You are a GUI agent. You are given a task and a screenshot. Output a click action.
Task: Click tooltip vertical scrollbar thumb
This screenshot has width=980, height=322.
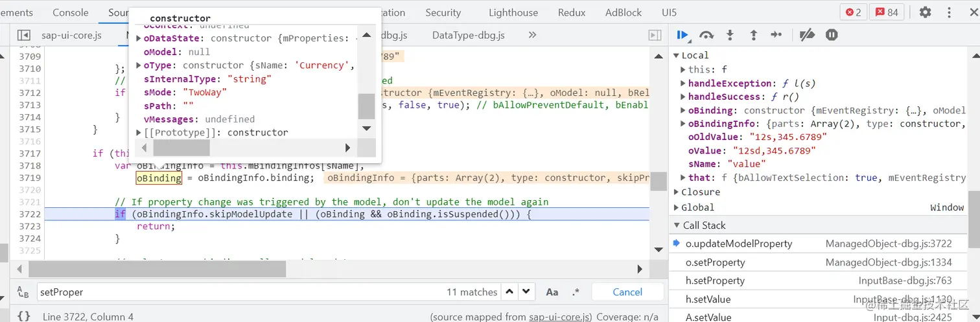click(366, 107)
